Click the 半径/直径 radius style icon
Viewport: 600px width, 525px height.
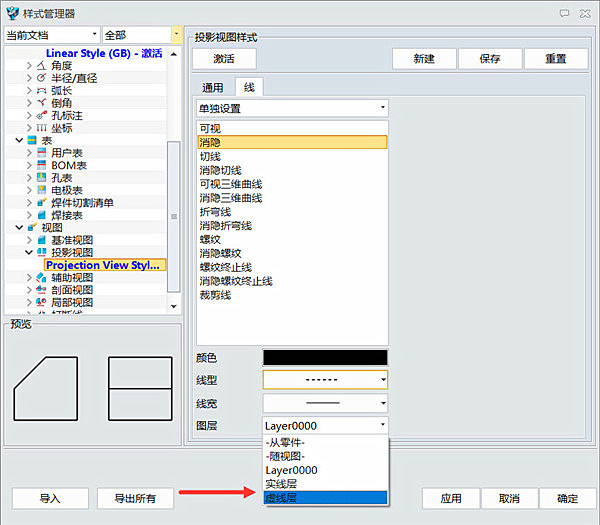click(x=41, y=78)
